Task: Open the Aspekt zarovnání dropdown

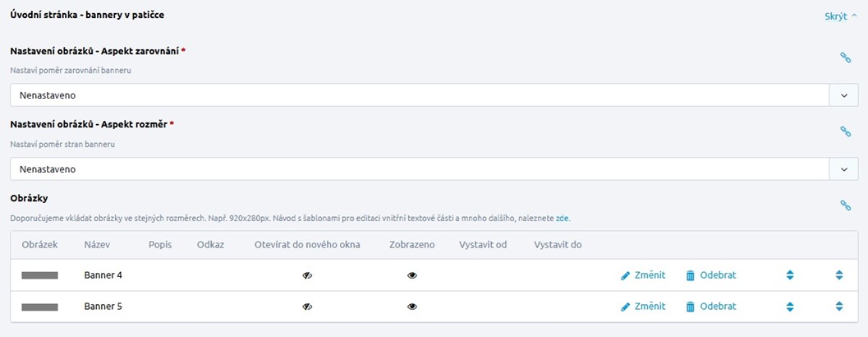Action: coord(843,95)
